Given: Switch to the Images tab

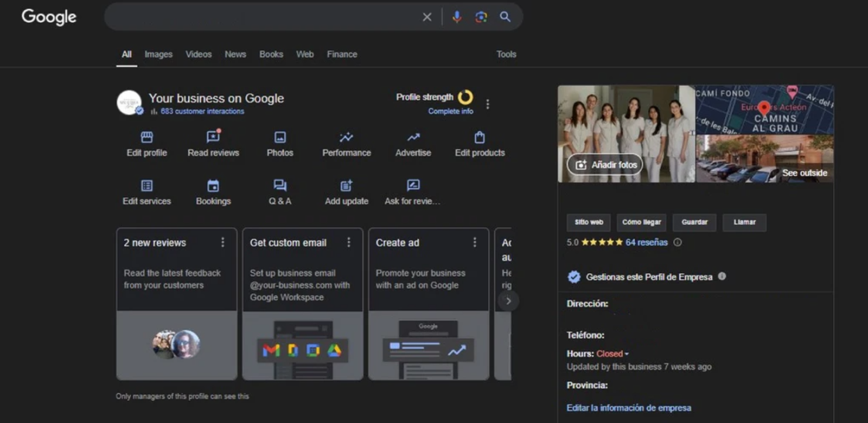Looking at the screenshot, I should click(158, 54).
